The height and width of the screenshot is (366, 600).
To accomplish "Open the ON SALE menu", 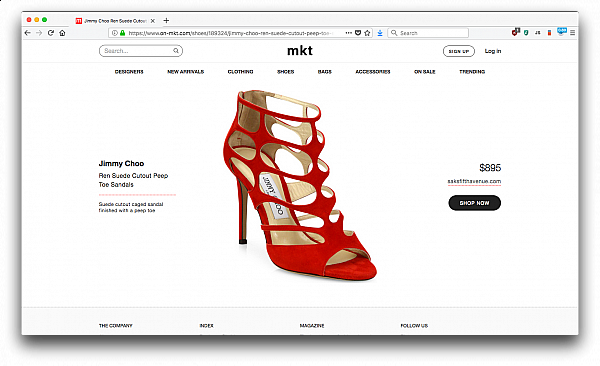I will point(425,72).
